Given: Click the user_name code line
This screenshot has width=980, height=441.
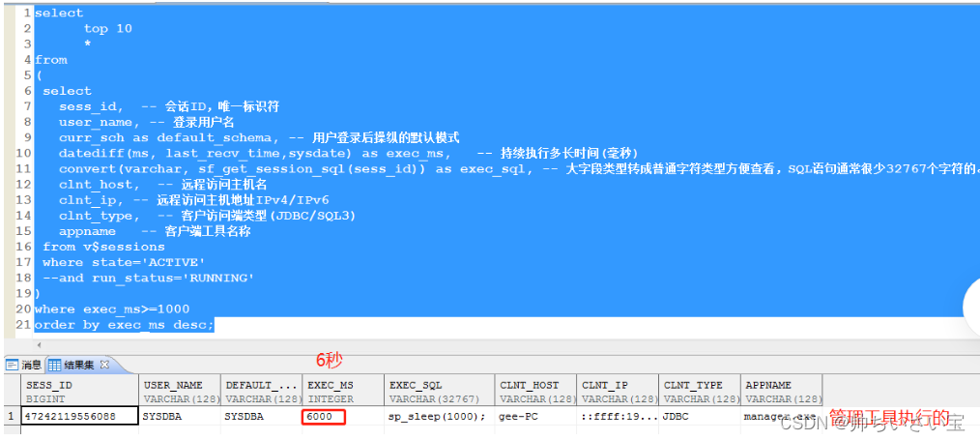Looking at the screenshot, I should [x=147, y=122].
